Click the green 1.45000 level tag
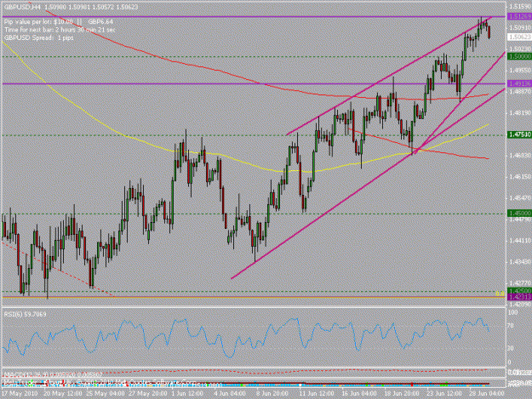The width and height of the screenshot is (532, 399). click(x=519, y=214)
